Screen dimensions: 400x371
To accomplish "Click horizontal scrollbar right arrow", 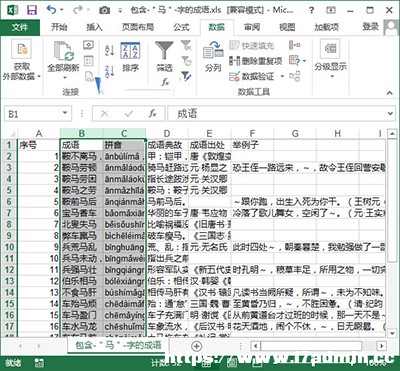I will tap(382, 346).
